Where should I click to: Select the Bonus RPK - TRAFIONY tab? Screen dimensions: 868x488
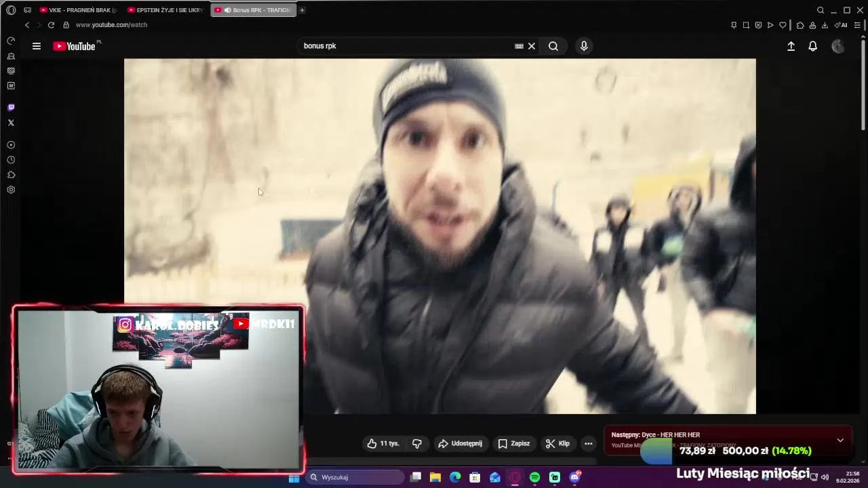[254, 10]
